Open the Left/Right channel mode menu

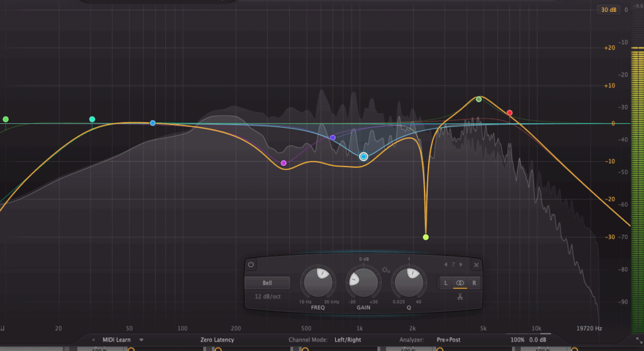tap(348, 340)
